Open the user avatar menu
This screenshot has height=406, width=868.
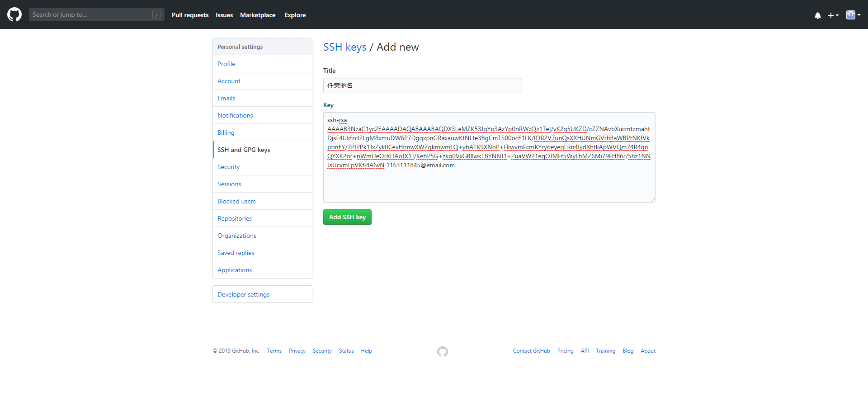[x=853, y=15]
